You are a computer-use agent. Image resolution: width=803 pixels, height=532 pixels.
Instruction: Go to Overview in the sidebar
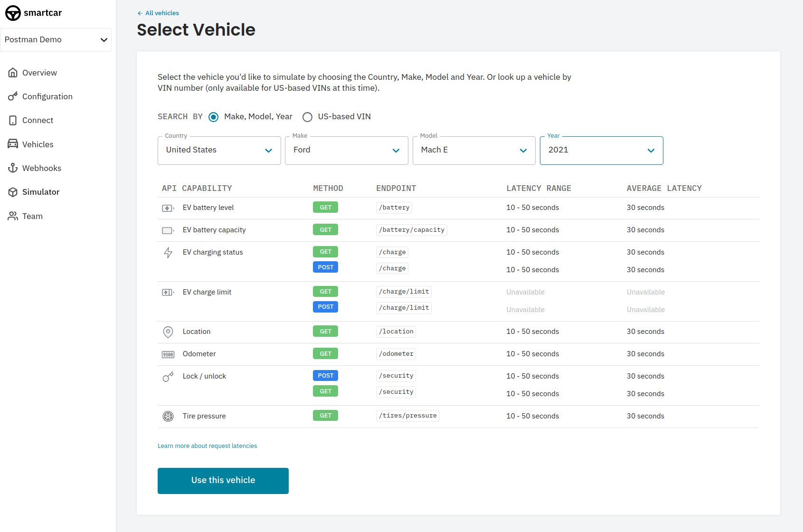pos(39,73)
